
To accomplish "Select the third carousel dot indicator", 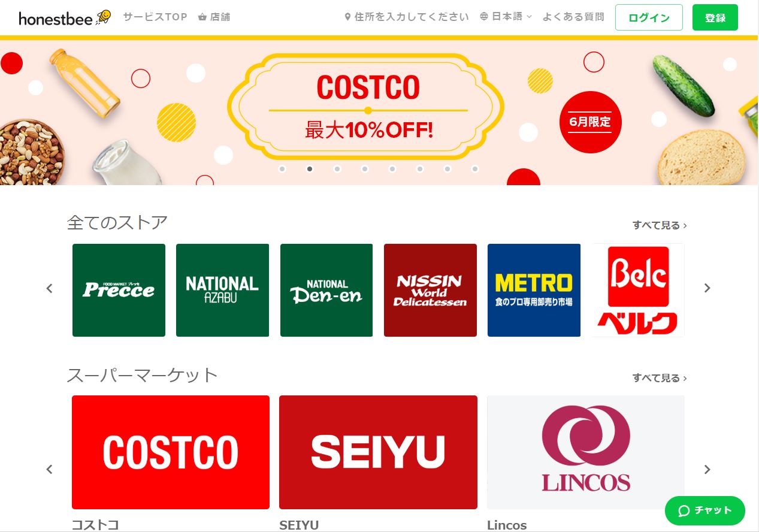I will tap(337, 169).
